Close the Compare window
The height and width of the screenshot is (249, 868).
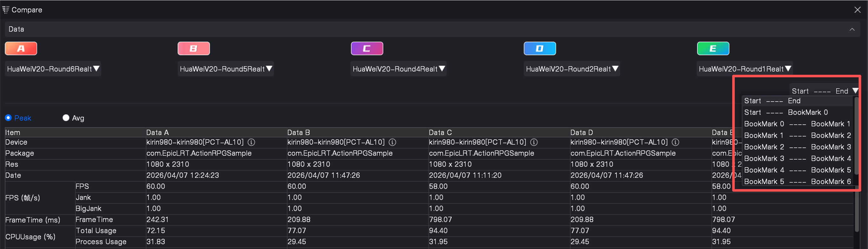pyautogui.click(x=858, y=10)
